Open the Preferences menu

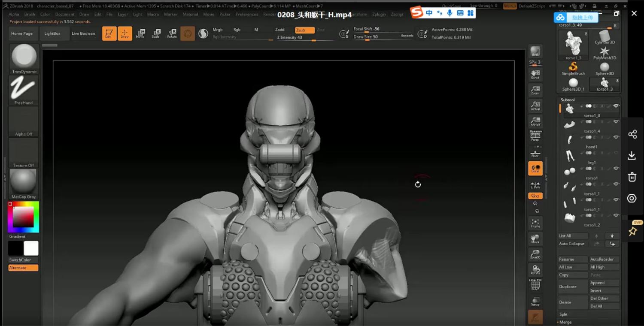click(x=247, y=14)
